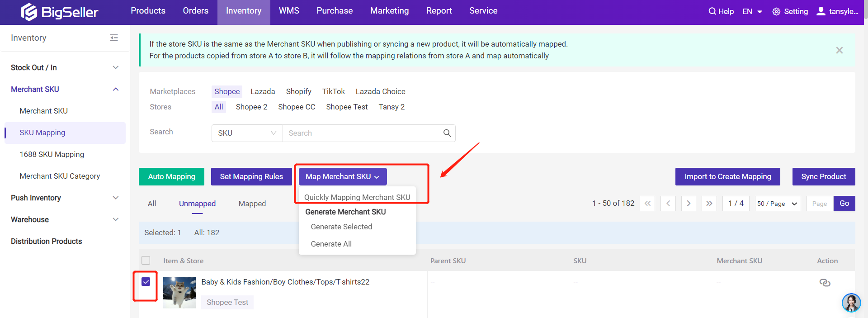Click the link icon in Action column
The height and width of the screenshot is (318, 868).
coord(825,283)
